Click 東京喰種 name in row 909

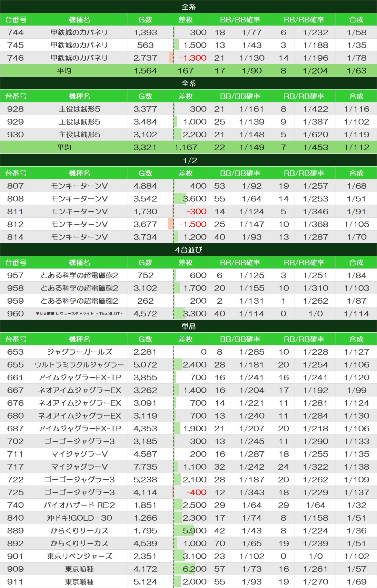tap(79, 569)
